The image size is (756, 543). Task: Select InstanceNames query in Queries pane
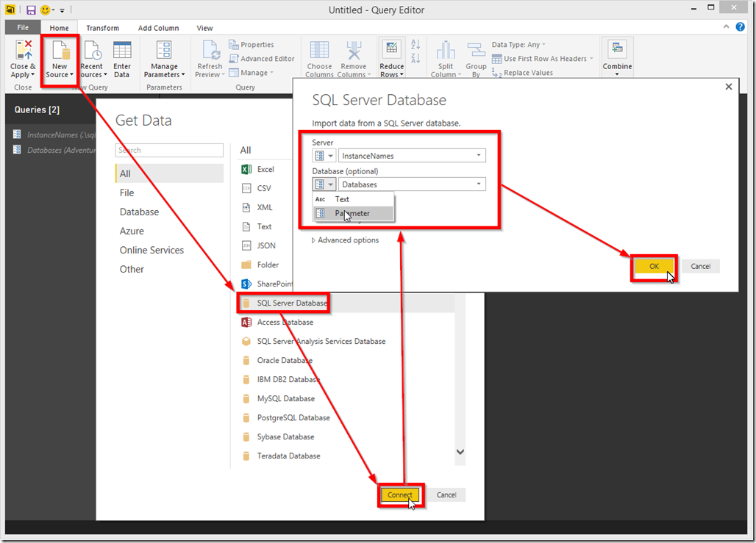click(x=54, y=134)
